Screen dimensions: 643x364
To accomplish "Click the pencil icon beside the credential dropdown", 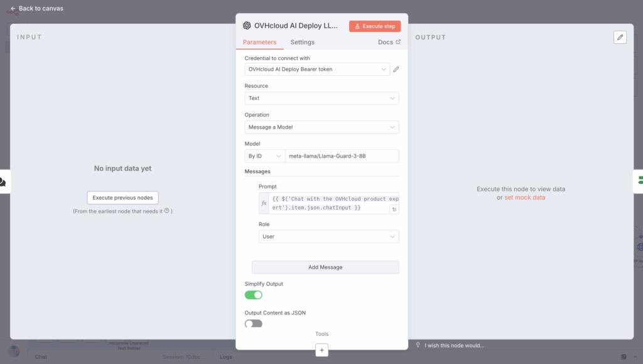I will [396, 70].
